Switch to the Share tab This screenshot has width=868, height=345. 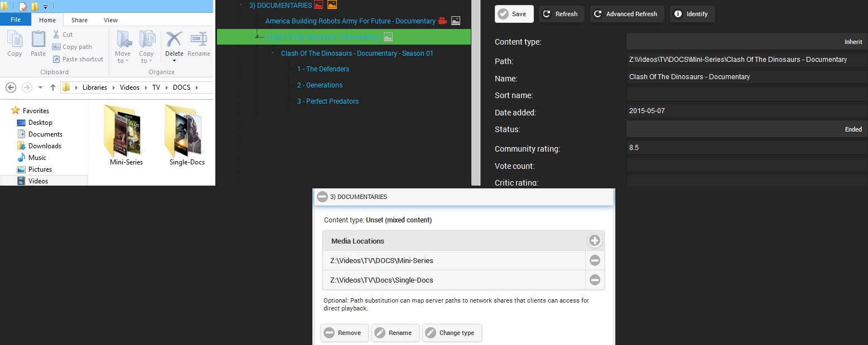click(78, 20)
